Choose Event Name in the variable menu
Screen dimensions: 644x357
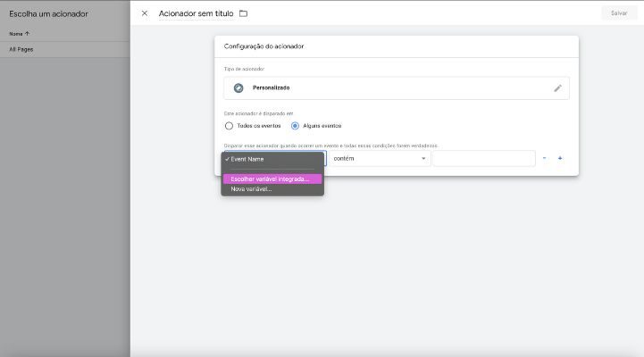click(272, 159)
